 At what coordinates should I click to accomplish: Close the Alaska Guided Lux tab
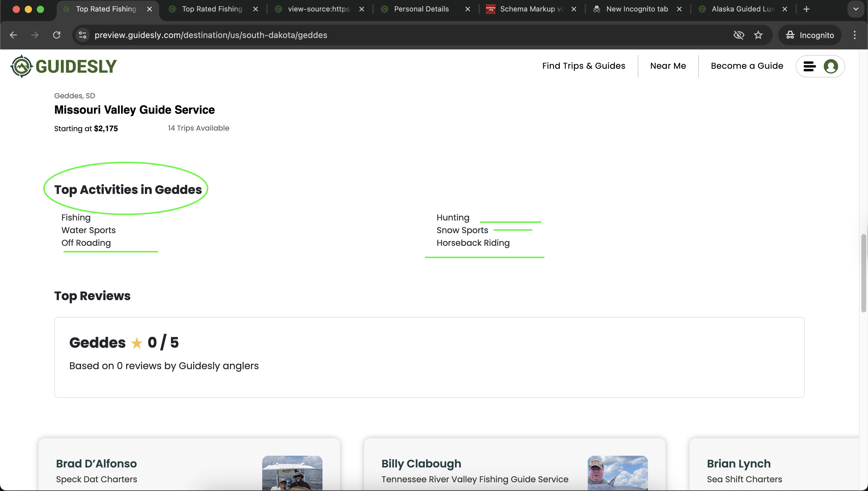tap(785, 9)
